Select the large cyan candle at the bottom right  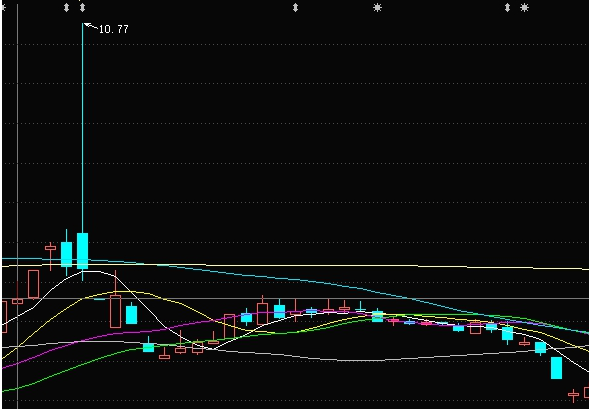[556, 368]
